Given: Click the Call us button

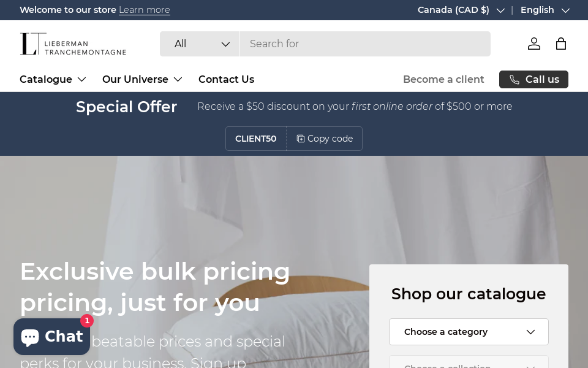Looking at the screenshot, I should coord(533,80).
